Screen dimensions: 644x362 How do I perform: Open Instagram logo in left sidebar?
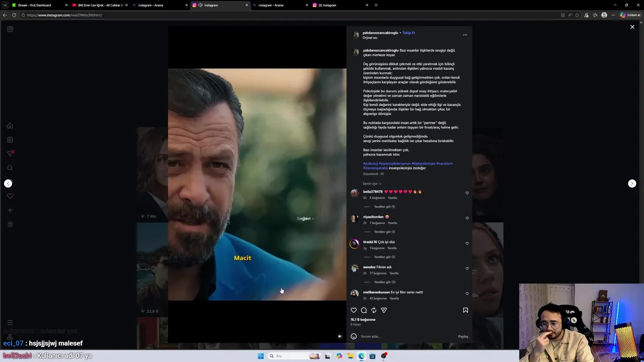click(10, 29)
